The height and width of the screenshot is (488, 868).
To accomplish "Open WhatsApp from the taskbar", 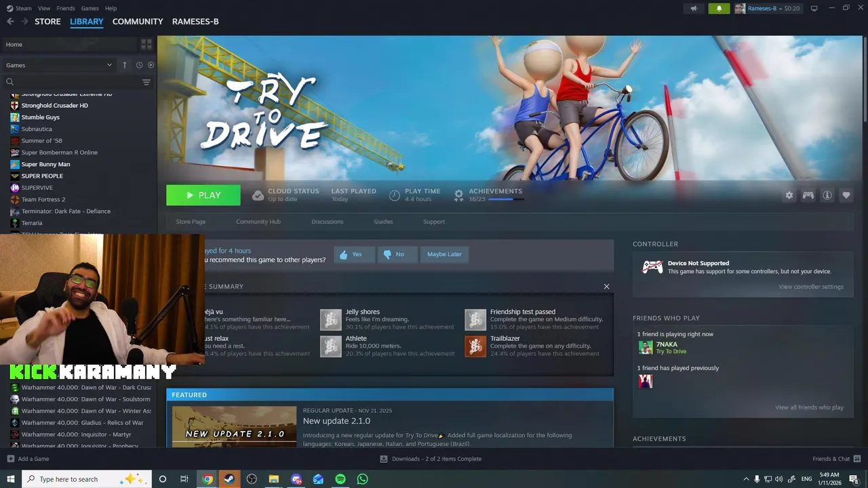I will [x=363, y=479].
